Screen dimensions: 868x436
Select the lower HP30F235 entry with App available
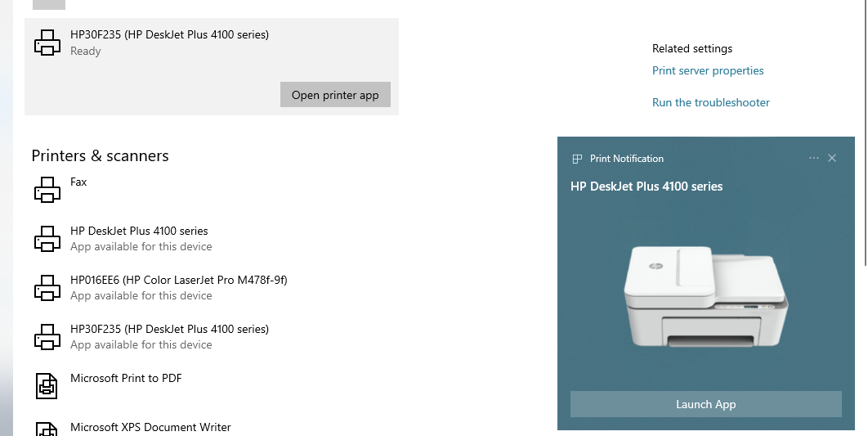coord(212,336)
